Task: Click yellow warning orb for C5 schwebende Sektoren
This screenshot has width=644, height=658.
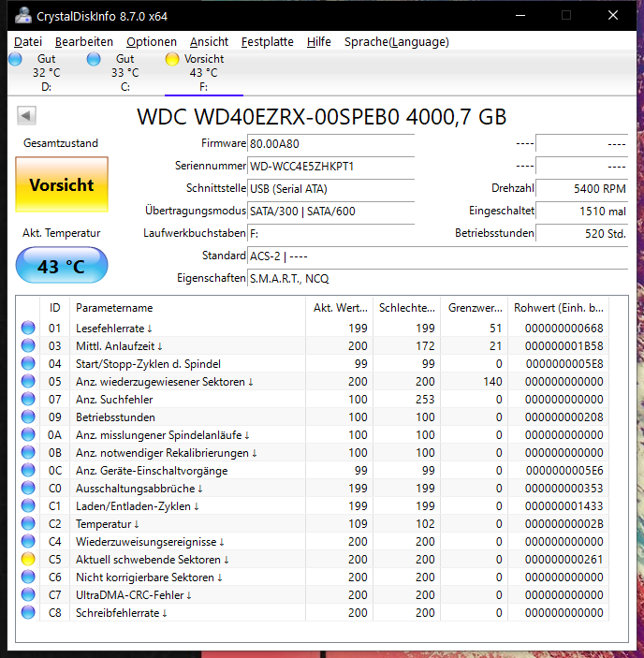Action: pos(28,559)
